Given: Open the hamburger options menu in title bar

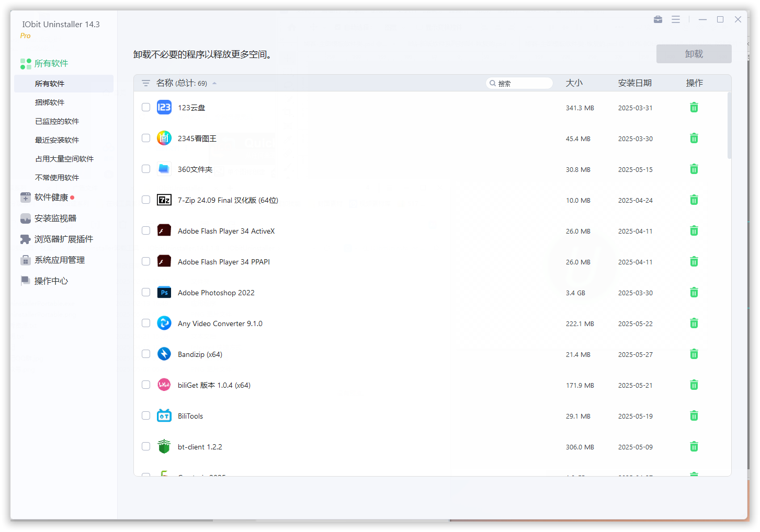Looking at the screenshot, I should (676, 19).
